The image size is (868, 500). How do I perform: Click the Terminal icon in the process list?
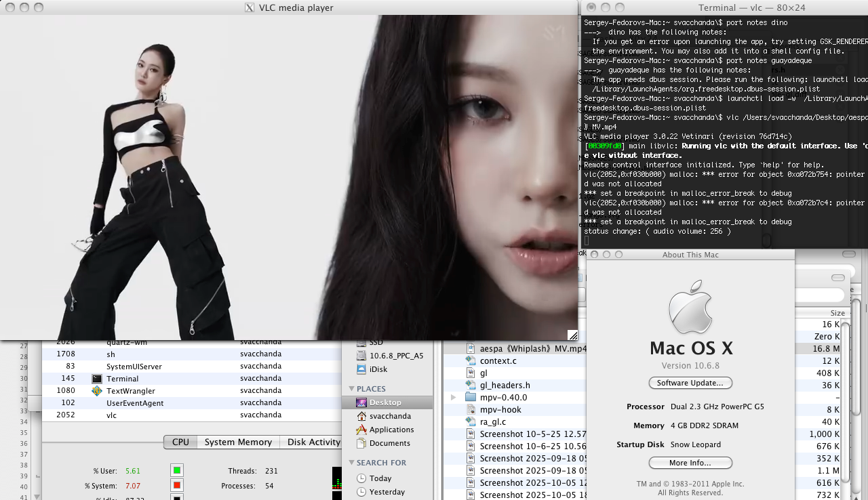click(x=97, y=379)
